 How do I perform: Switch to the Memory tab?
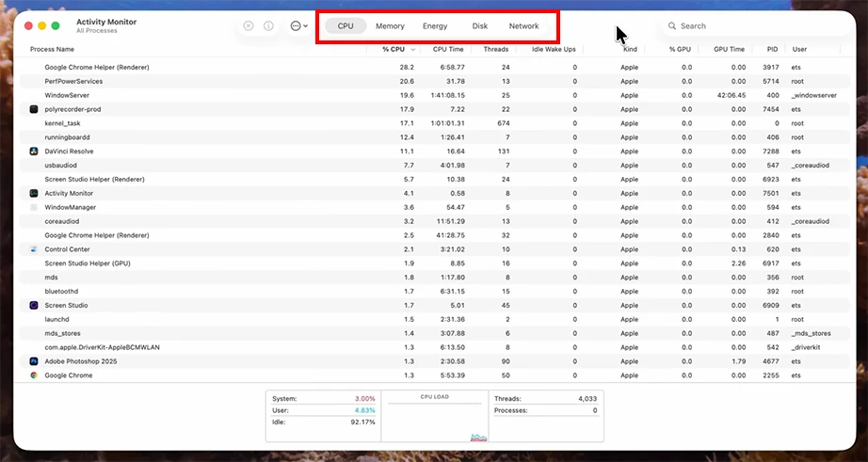(x=391, y=26)
